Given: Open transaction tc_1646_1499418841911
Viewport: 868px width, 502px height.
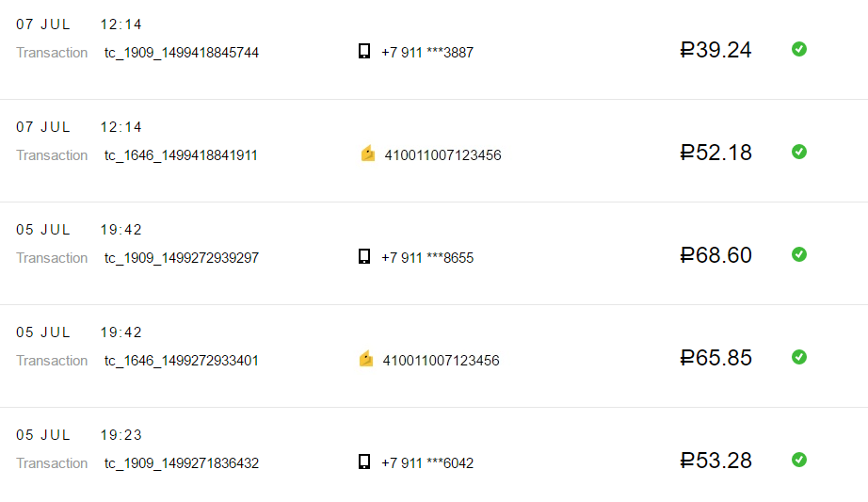Looking at the screenshot, I should click(181, 155).
